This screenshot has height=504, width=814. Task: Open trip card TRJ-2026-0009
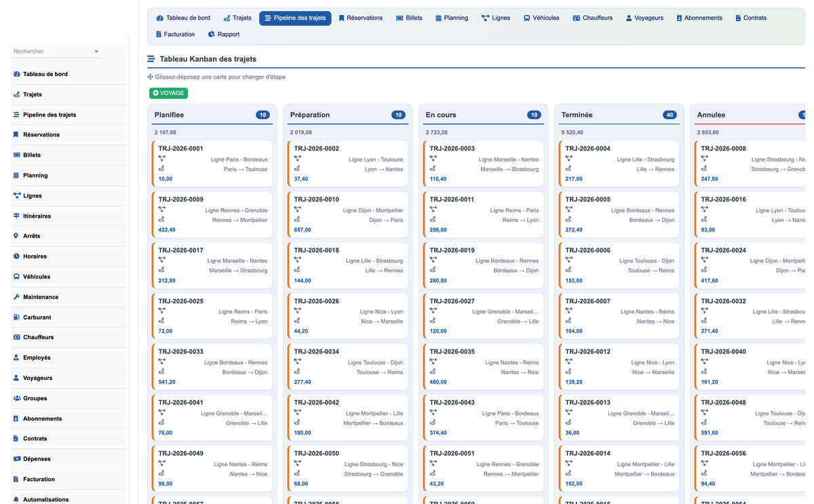[x=212, y=214]
